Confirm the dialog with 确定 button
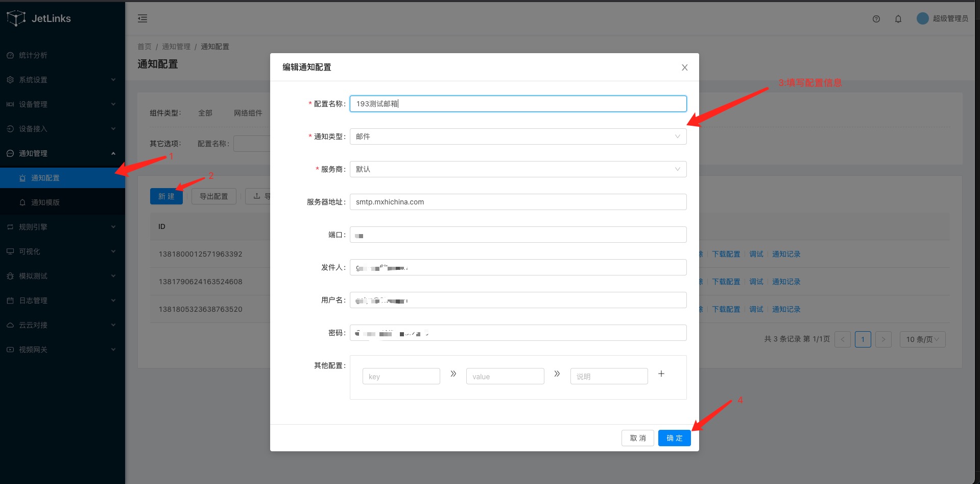The image size is (980, 484). pyautogui.click(x=674, y=438)
